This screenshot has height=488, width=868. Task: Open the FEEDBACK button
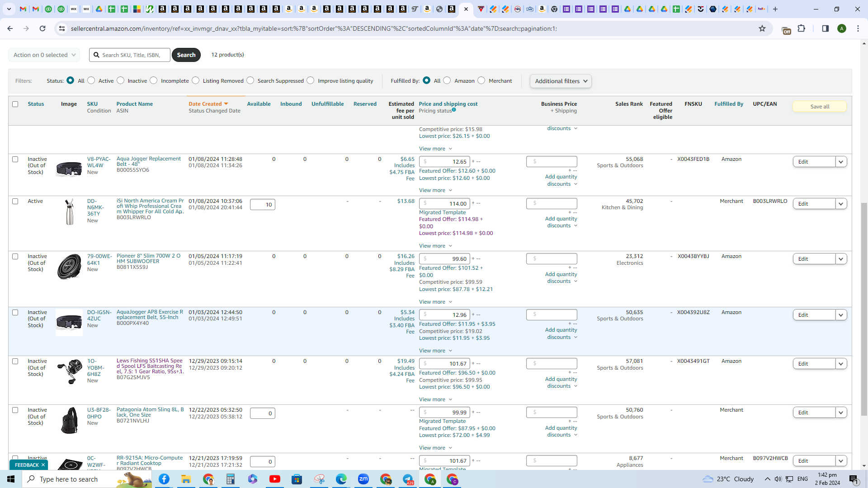[27, 465]
